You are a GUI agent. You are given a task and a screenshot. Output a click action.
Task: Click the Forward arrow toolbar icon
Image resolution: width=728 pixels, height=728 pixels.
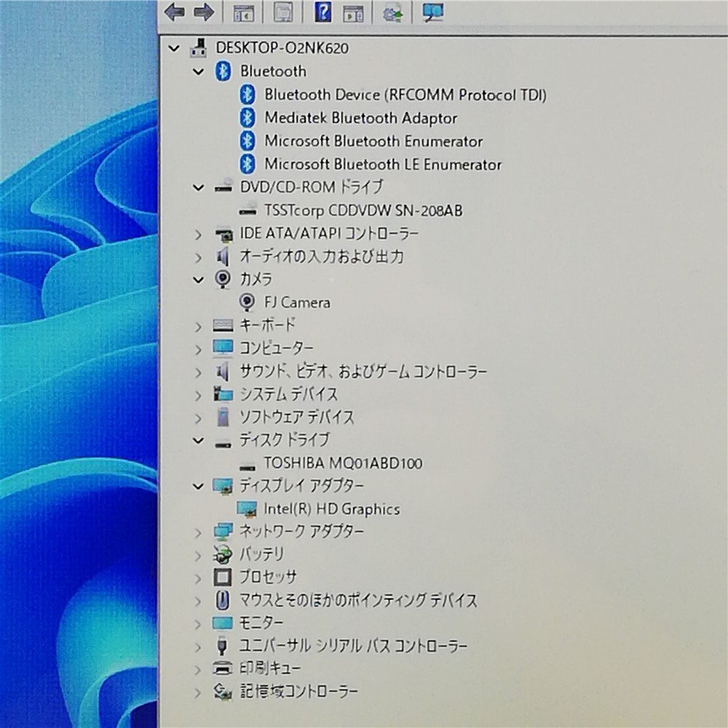pyautogui.click(x=203, y=12)
